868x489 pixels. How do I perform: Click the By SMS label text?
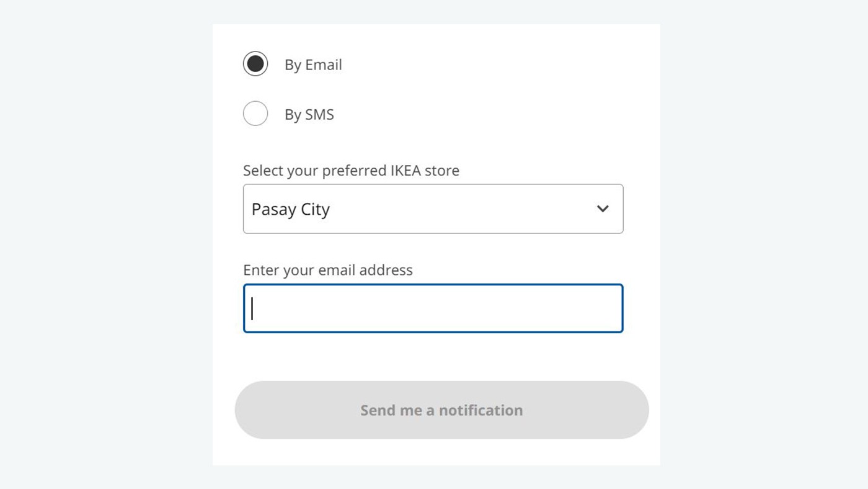click(x=309, y=114)
